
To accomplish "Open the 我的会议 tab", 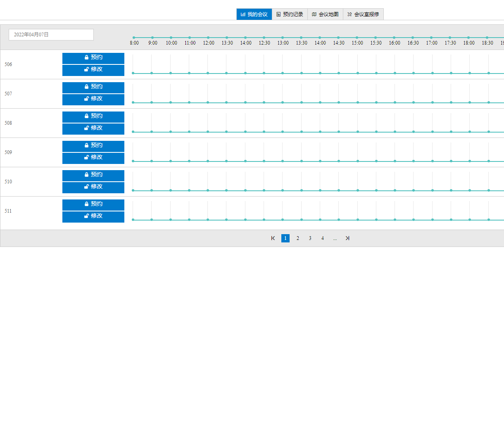I will 254,14.
